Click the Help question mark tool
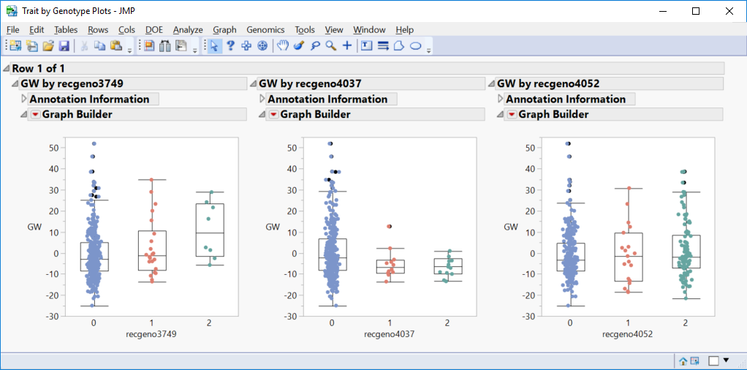 point(230,46)
